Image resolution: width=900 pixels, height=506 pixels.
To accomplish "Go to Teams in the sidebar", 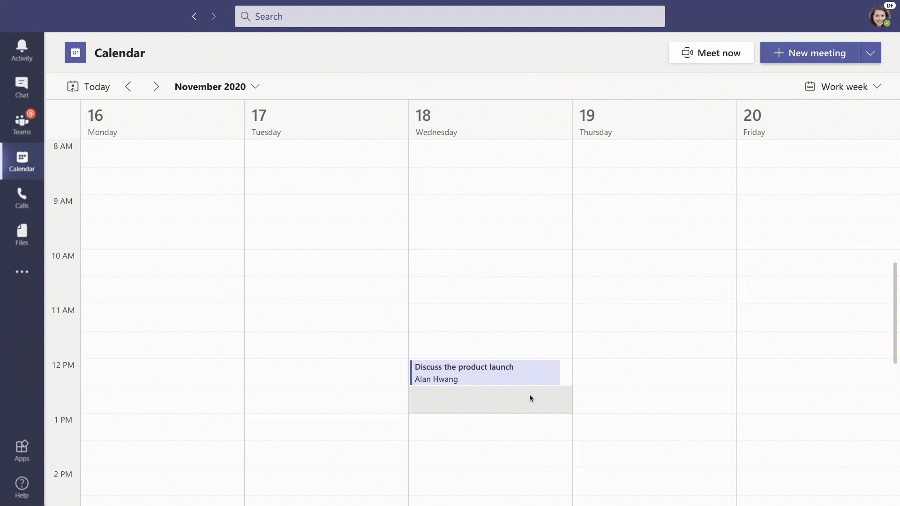I will pyautogui.click(x=22, y=124).
